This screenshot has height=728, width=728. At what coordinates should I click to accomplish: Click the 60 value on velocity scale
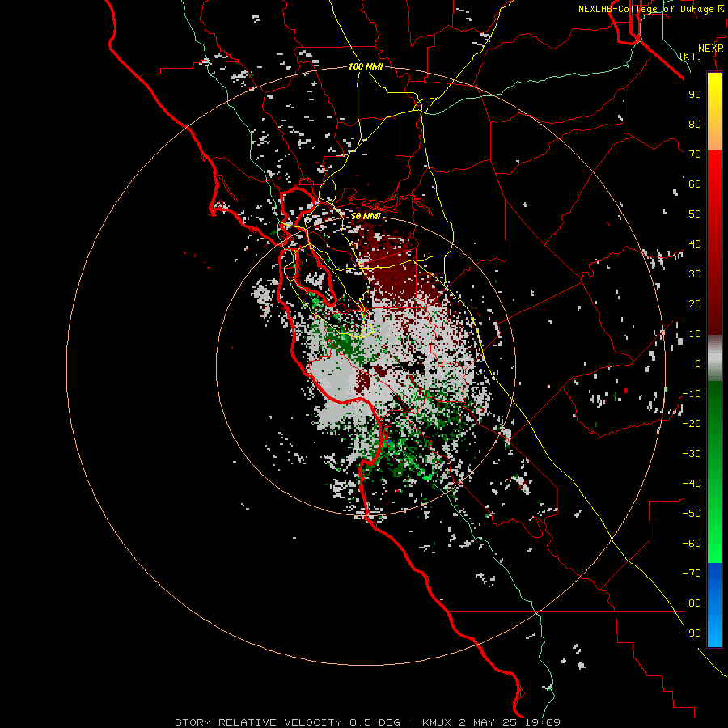(x=695, y=184)
